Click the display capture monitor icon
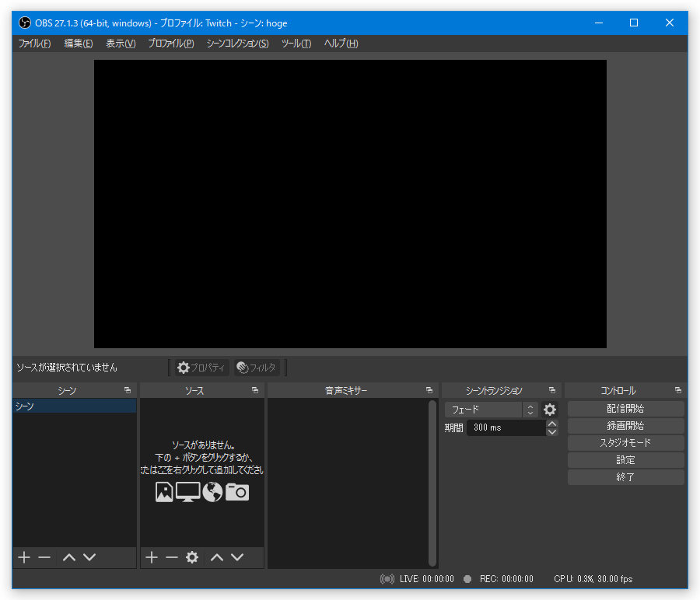 (188, 492)
